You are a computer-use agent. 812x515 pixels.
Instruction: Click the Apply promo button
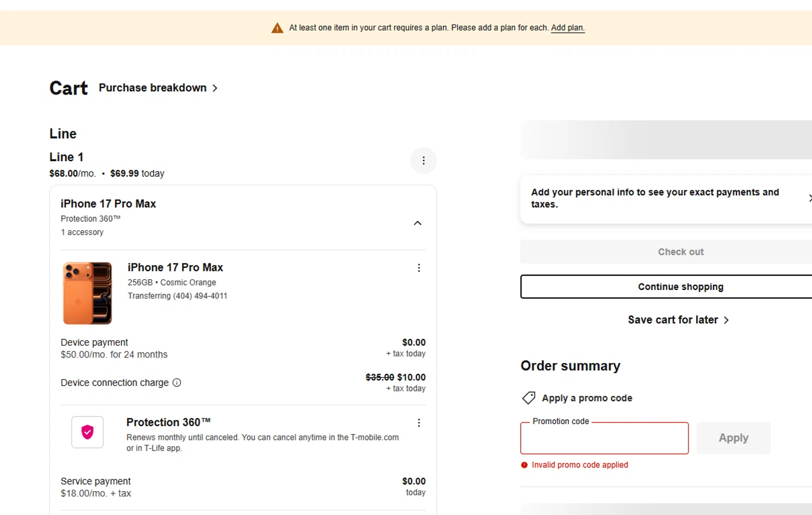(733, 438)
